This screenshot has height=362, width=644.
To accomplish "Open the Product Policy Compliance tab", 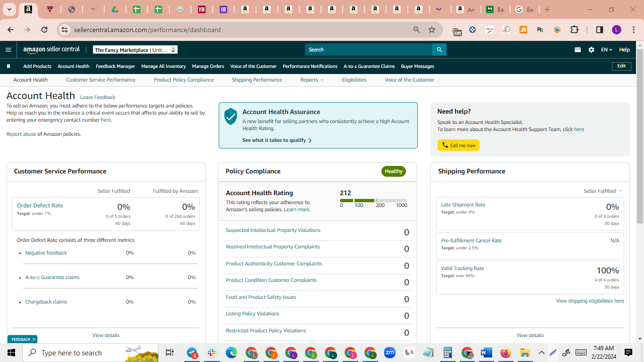I will coord(183,80).
